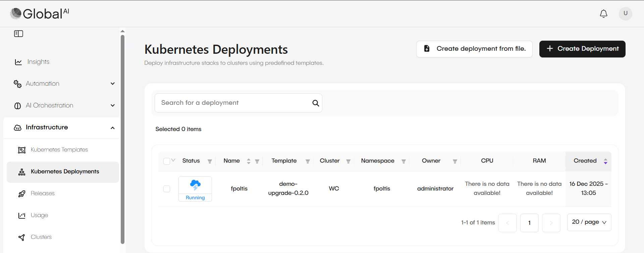Click the Template column filter icon
Screen dimensions: 644x253
308,161
